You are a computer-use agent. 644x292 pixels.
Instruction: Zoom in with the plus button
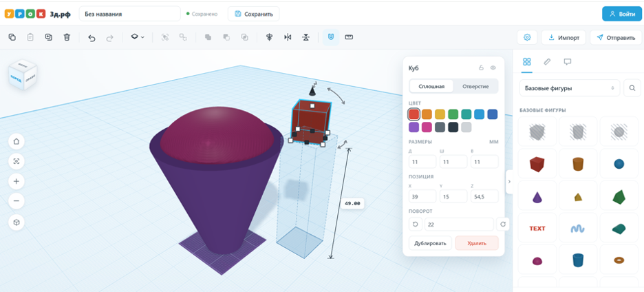17,181
